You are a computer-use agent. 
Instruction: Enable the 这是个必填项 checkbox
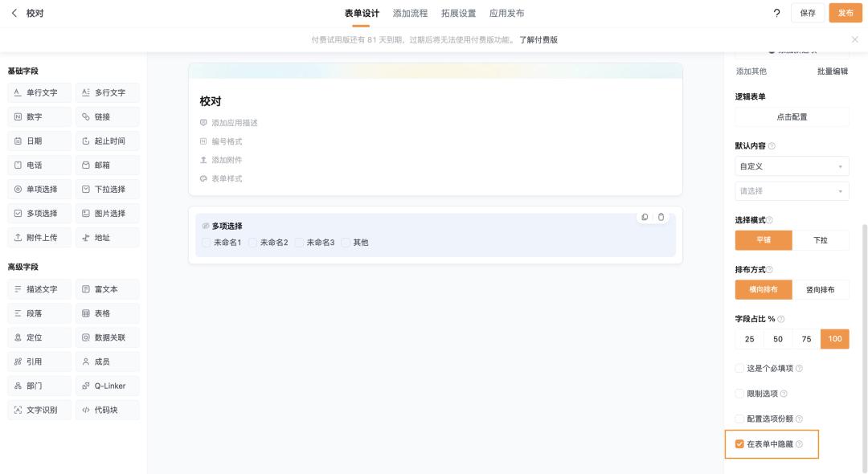click(x=739, y=368)
